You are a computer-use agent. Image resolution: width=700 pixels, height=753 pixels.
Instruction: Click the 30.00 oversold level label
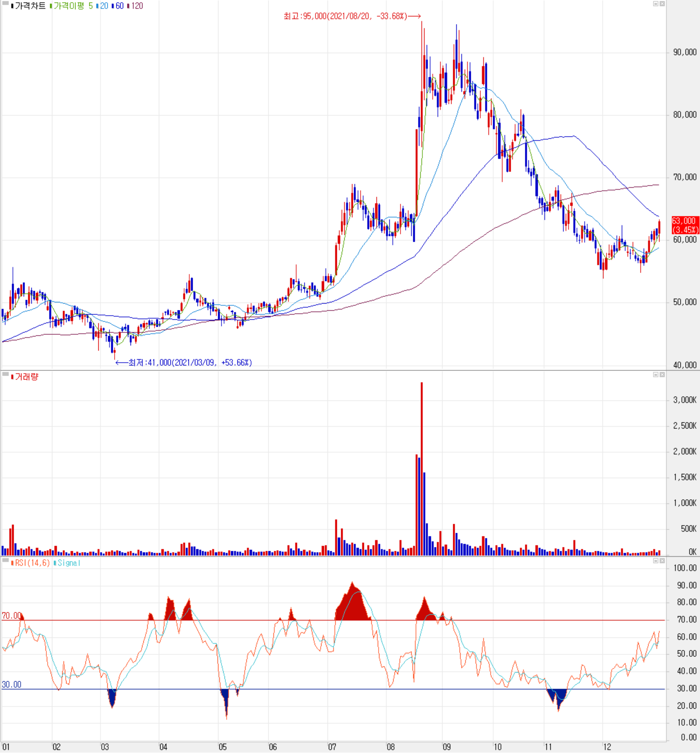pyautogui.click(x=11, y=684)
